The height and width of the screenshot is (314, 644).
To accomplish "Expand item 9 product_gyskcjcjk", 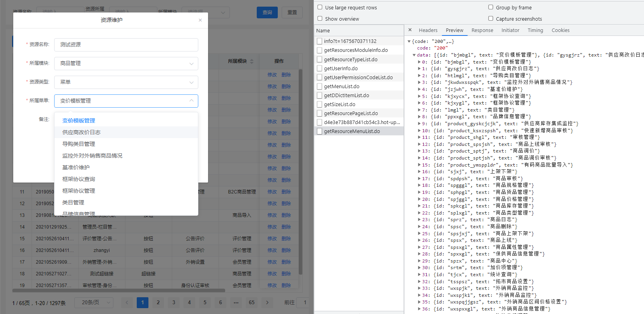I will (x=419, y=124).
